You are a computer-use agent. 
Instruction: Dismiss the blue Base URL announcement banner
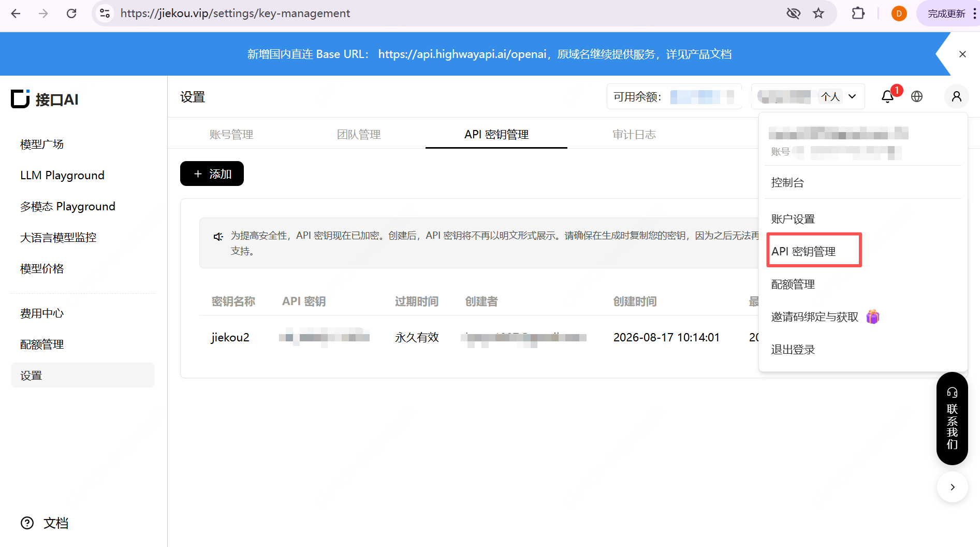pos(962,54)
